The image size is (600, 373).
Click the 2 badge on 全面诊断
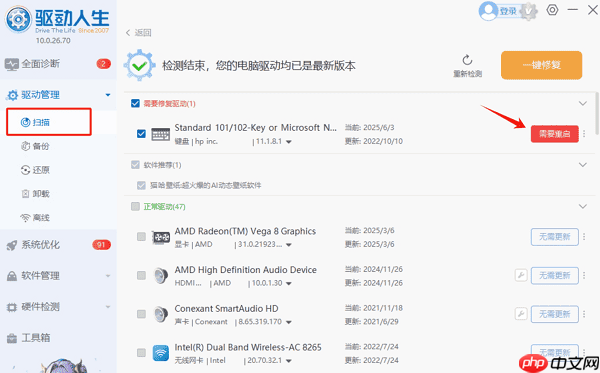point(103,64)
